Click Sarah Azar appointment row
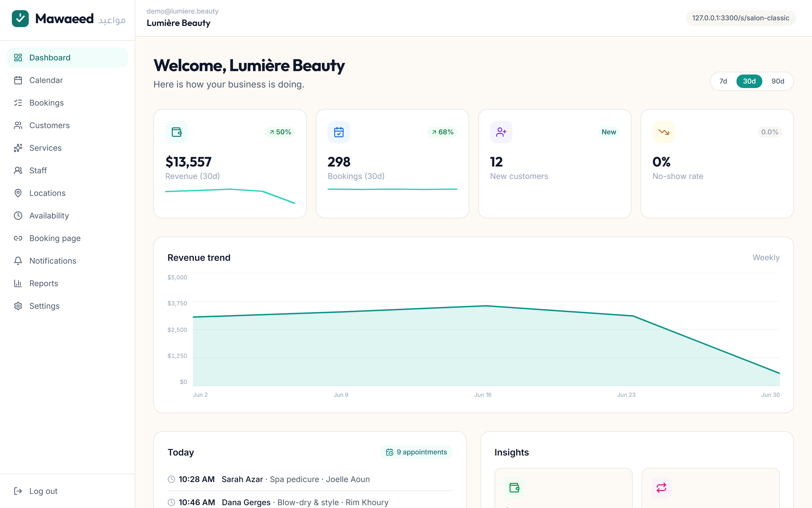 (310, 479)
